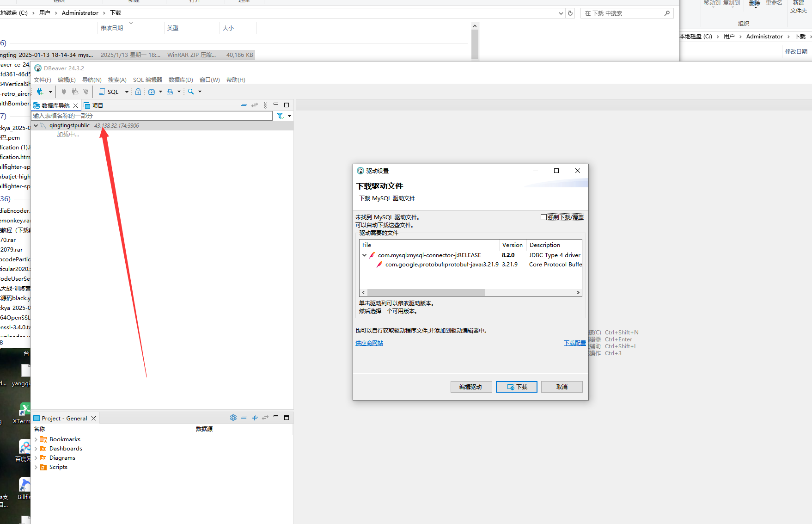Click link-with-editor arrows in Project panel
This screenshot has width=812, height=524.
tap(265, 418)
